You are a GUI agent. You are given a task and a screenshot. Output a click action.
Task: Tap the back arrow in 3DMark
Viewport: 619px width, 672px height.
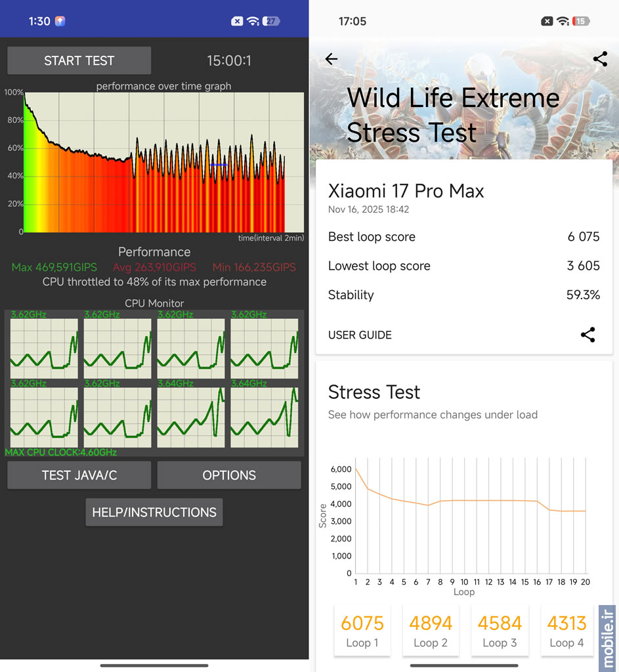[331, 59]
